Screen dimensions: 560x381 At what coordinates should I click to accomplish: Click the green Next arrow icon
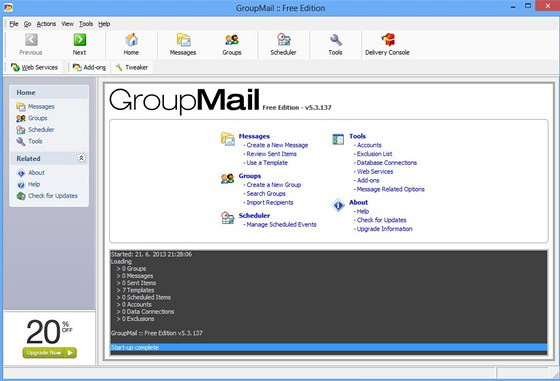click(80, 40)
